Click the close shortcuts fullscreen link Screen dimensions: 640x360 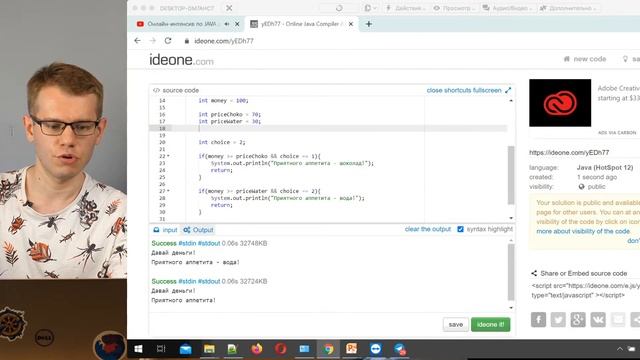464,90
